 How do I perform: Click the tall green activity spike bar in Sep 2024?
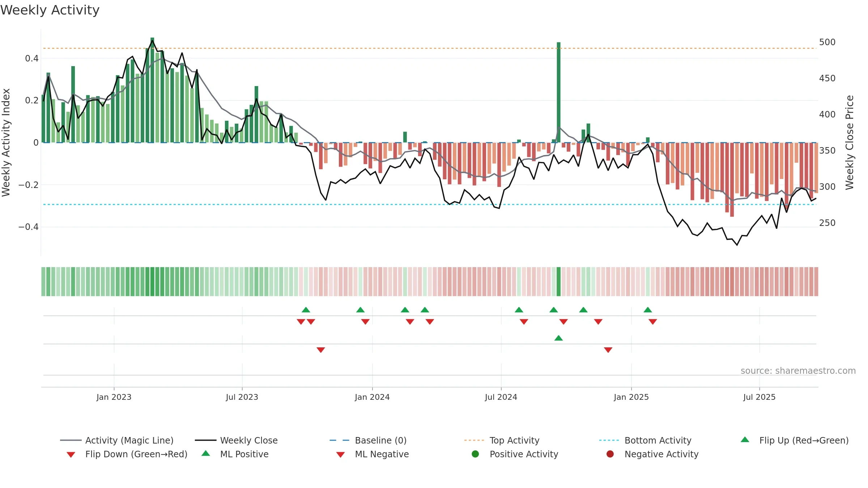559,92
